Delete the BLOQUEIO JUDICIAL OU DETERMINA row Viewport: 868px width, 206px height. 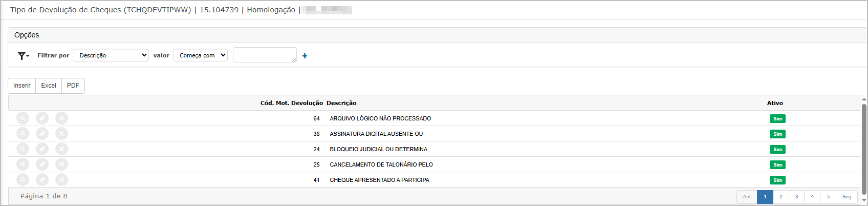61,149
